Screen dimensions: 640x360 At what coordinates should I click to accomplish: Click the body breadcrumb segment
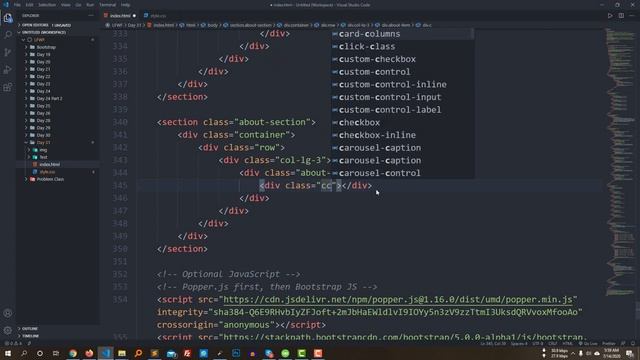point(212,25)
